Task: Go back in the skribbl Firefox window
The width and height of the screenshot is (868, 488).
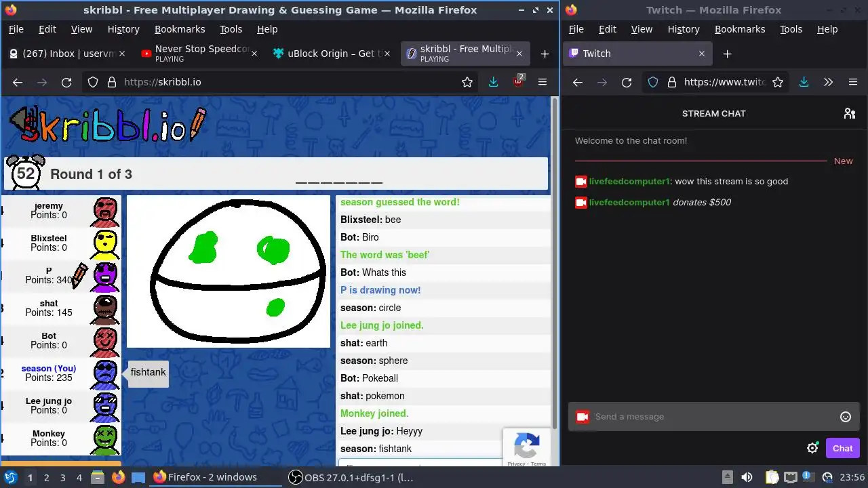Action: click(18, 82)
